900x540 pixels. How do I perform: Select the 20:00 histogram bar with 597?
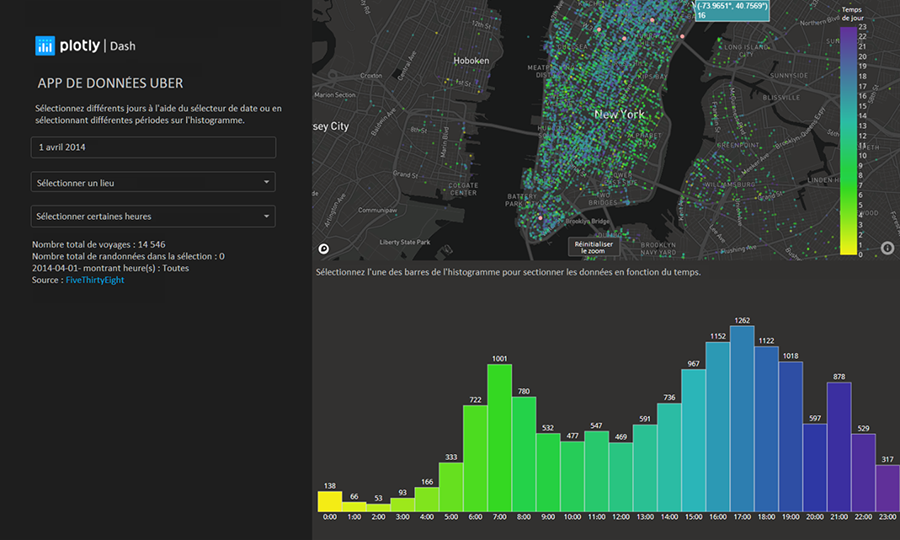pyautogui.click(x=814, y=468)
